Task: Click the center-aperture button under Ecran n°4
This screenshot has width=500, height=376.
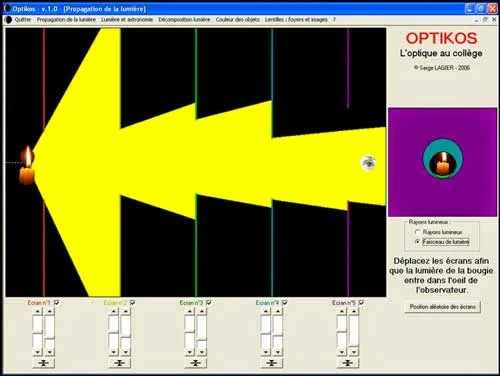Action: point(272,363)
